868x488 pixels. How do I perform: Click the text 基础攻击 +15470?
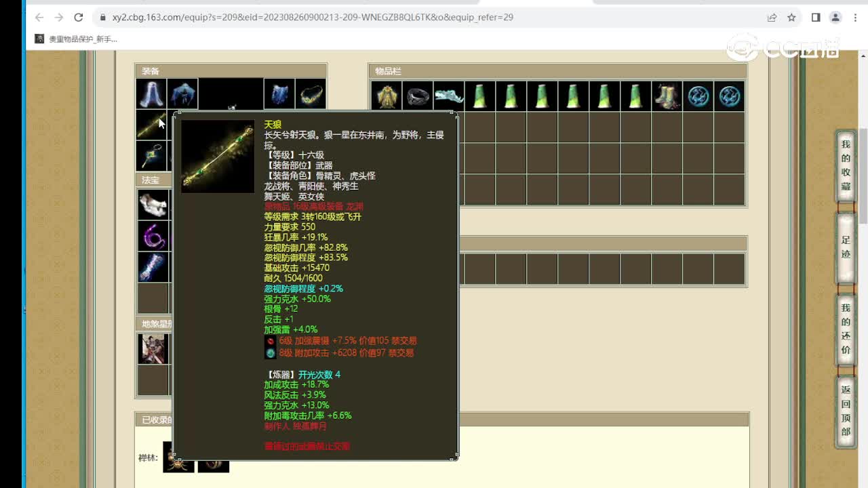296,268
